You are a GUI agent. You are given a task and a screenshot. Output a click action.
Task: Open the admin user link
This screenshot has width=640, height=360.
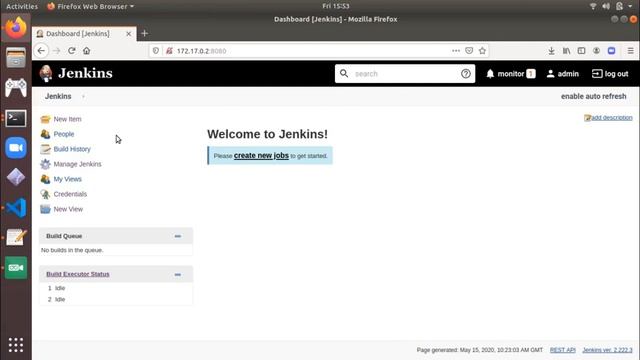(x=563, y=74)
